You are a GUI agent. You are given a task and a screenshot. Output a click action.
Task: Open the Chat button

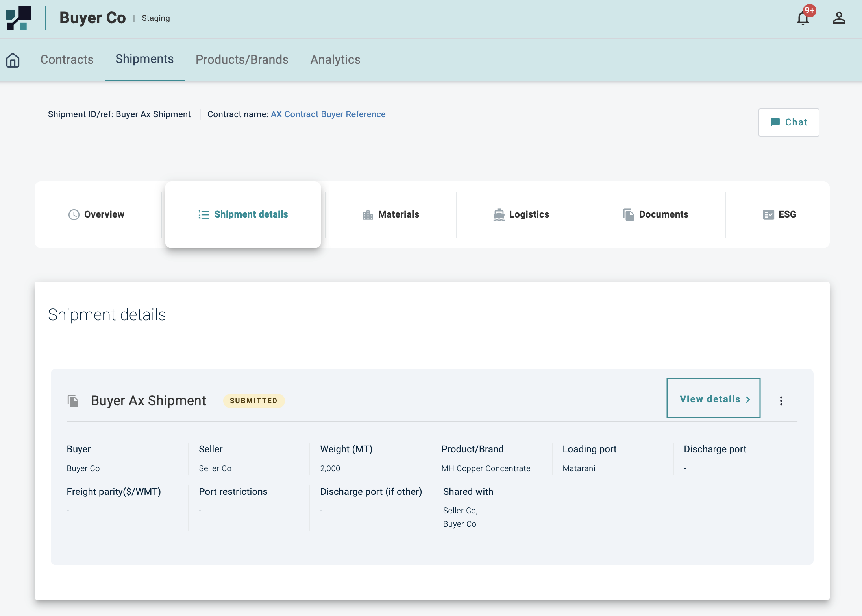point(788,122)
